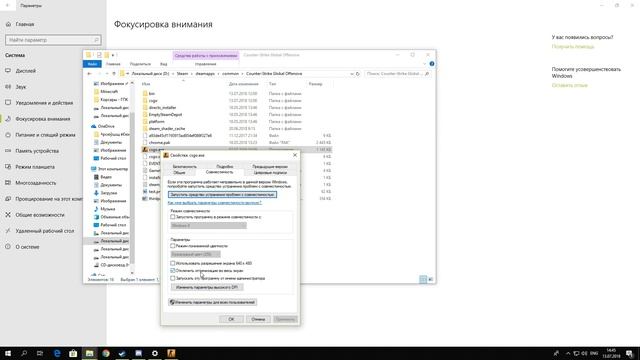Open the Цифровые подписи tab
Screen dimensions: 640x360
tap(270, 172)
